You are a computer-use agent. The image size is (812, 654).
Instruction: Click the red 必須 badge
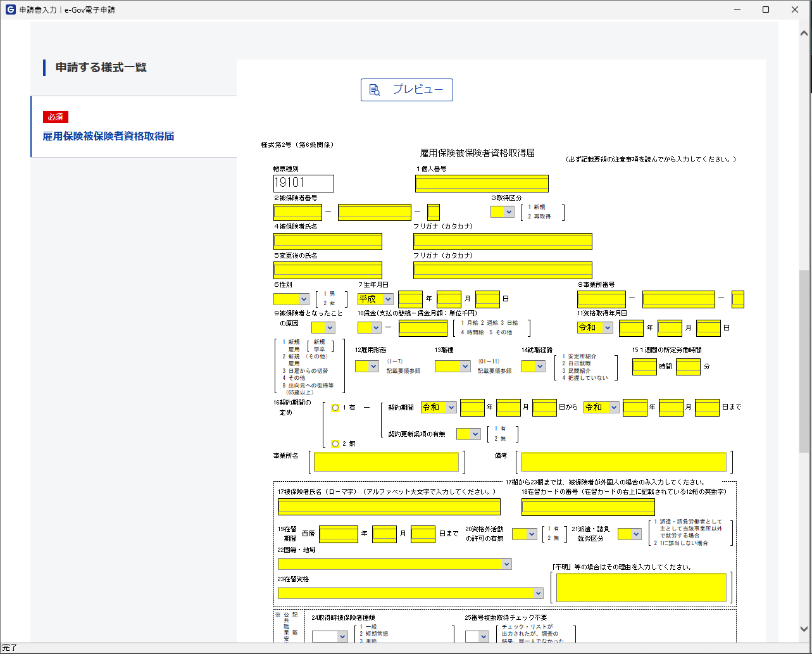pyautogui.click(x=55, y=116)
